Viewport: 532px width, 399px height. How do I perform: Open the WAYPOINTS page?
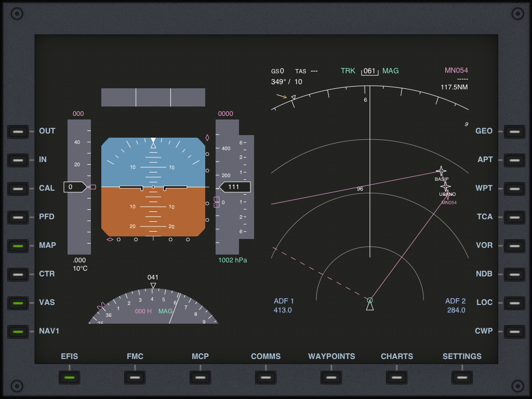pos(331,377)
